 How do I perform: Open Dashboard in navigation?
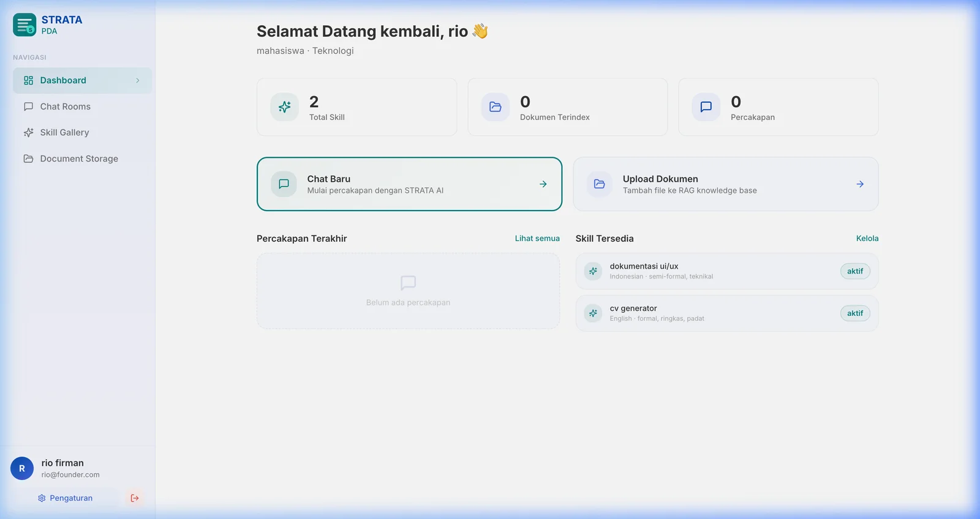point(82,80)
